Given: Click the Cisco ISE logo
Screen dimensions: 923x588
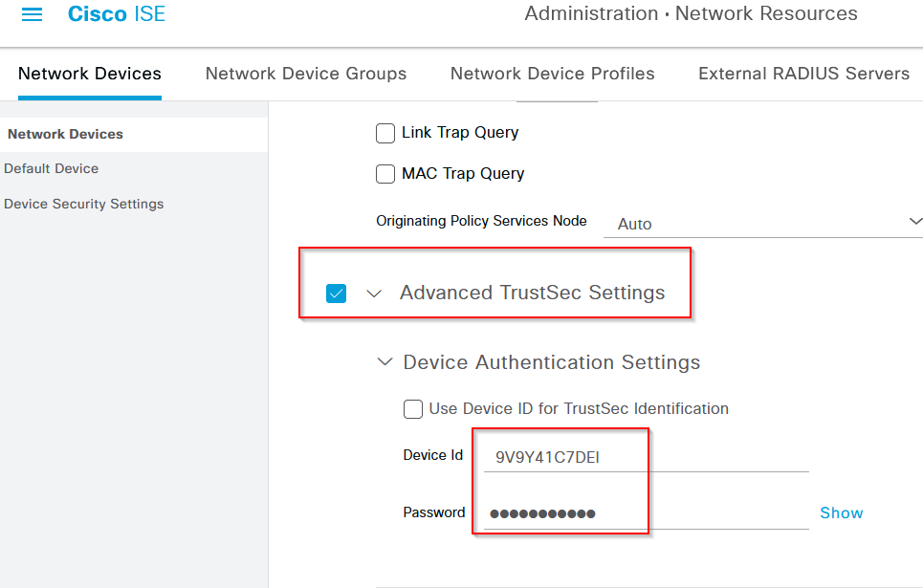Looking at the screenshot, I should [x=117, y=13].
